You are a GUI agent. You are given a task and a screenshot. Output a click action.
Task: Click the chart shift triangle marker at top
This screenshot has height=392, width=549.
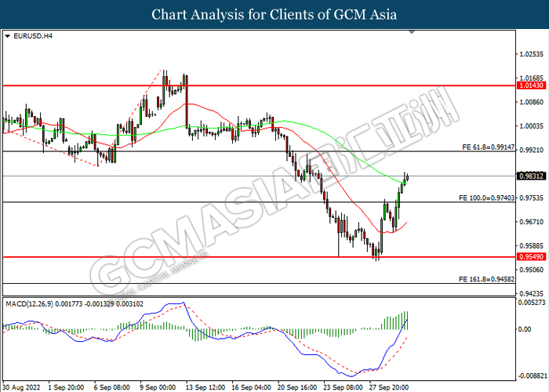[412, 32]
